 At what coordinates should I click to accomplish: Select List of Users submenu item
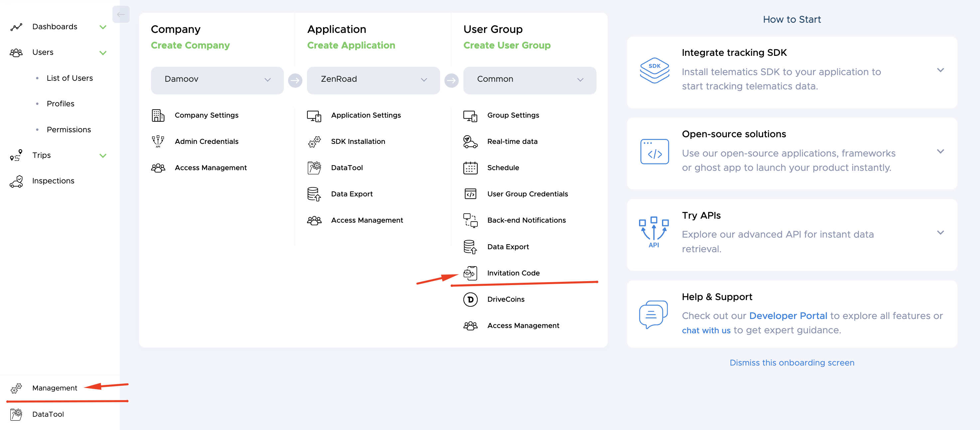pos(70,78)
